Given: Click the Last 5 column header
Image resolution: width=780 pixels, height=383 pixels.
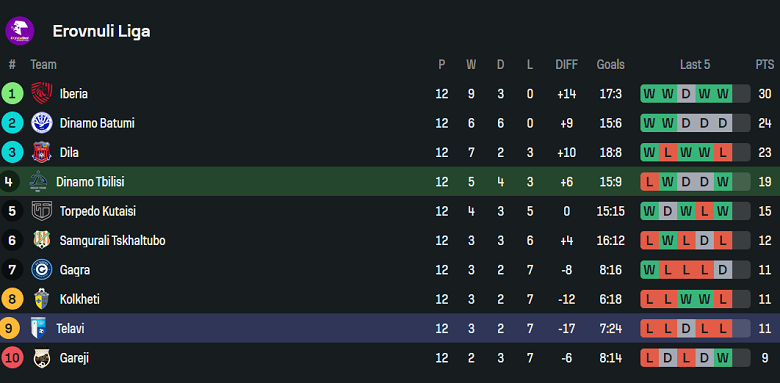Looking at the screenshot, I should 695,65.
